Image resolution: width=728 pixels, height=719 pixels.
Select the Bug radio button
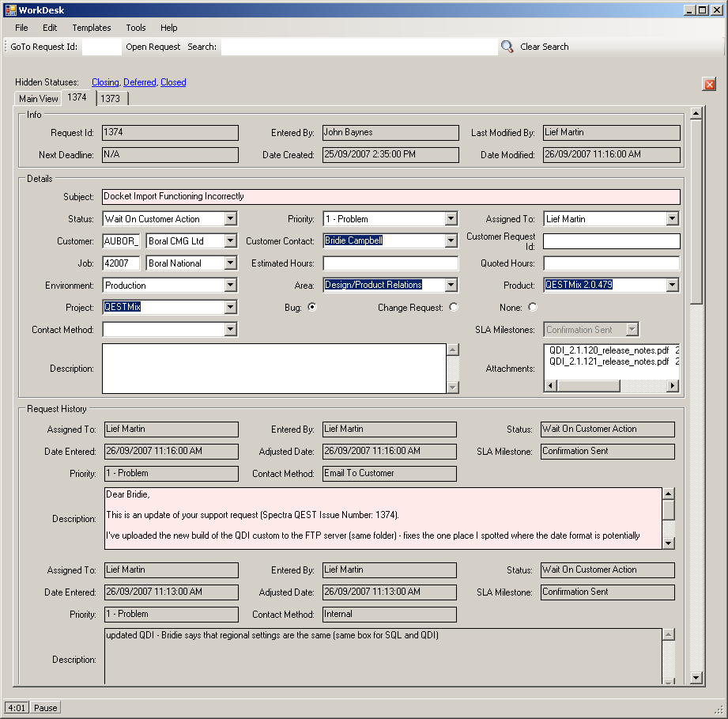click(312, 308)
